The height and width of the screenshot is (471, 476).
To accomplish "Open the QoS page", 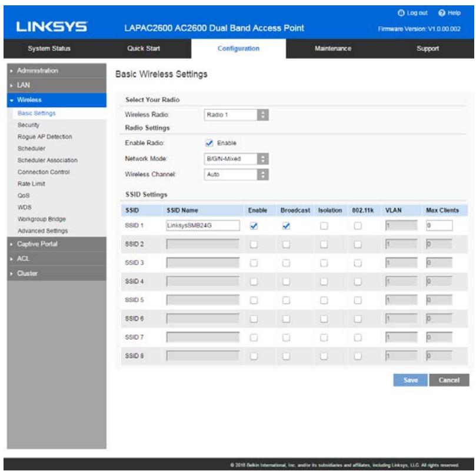I will click(24, 195).
